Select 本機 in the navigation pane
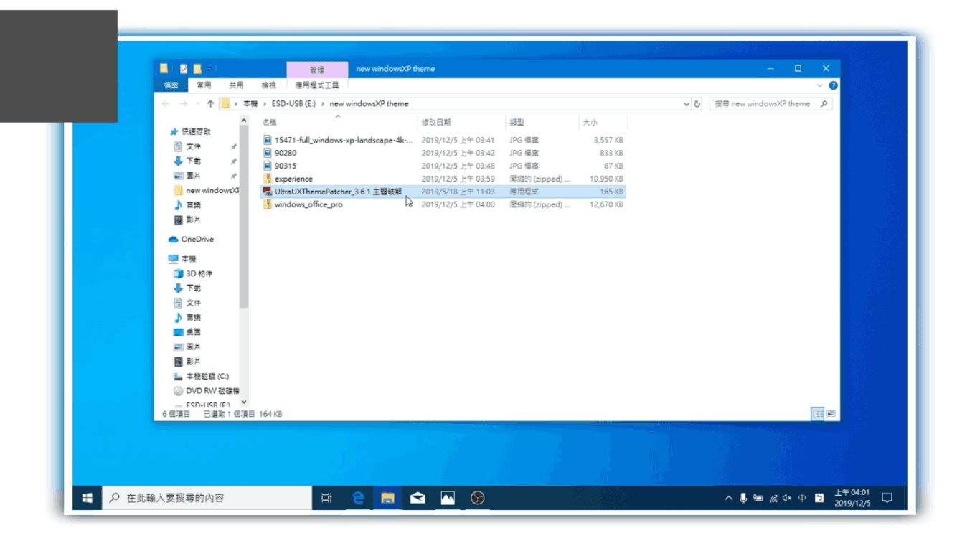Screen dimensions: 980x551 182,258
